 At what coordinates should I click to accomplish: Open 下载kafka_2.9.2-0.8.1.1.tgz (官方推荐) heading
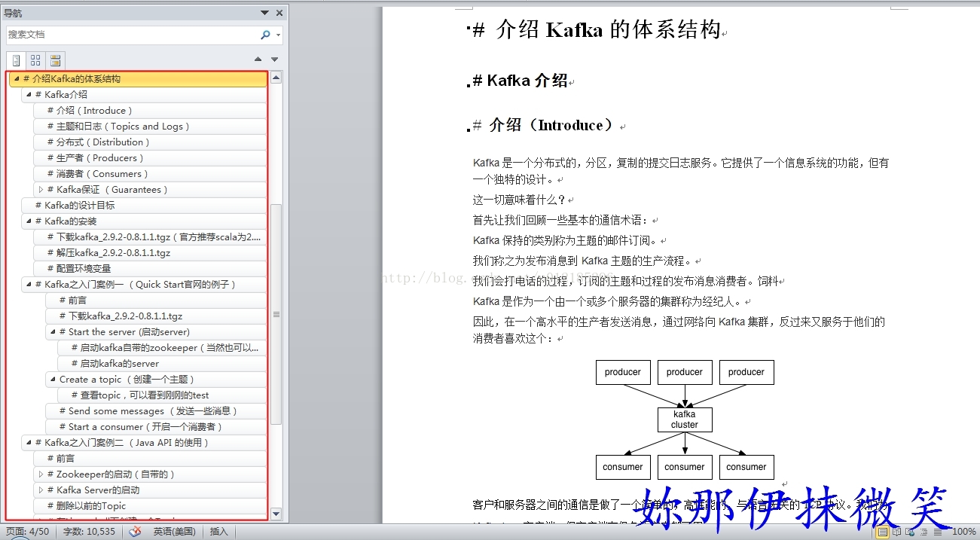coord(150,237)
